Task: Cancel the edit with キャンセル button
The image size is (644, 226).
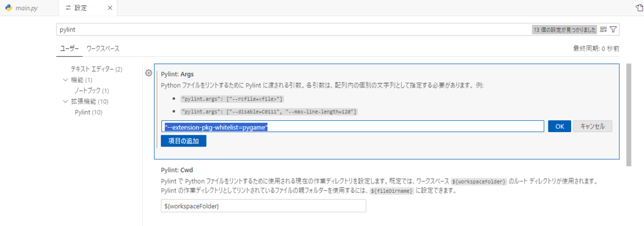Action: point(592,126)
